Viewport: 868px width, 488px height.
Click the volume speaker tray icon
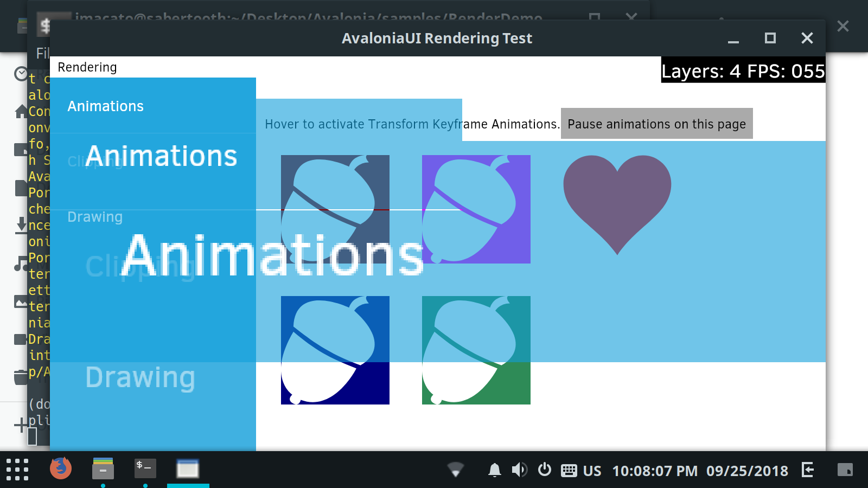(x=519, y=470)
